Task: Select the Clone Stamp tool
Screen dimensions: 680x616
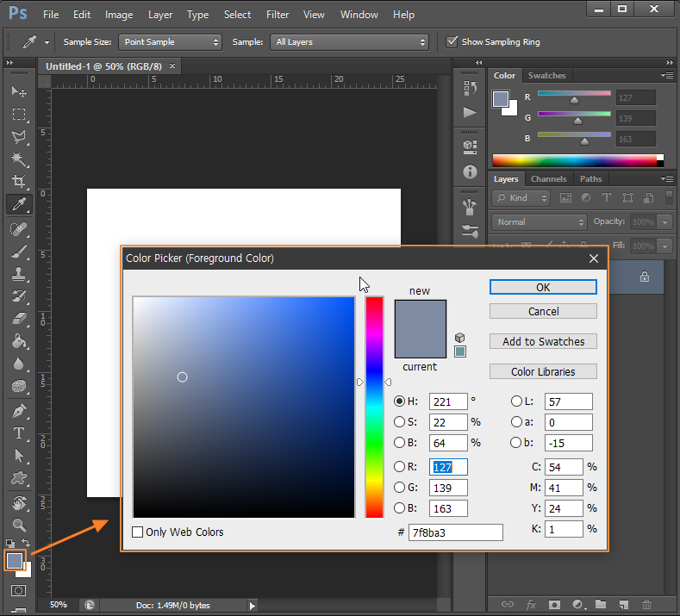Action: 19,274
